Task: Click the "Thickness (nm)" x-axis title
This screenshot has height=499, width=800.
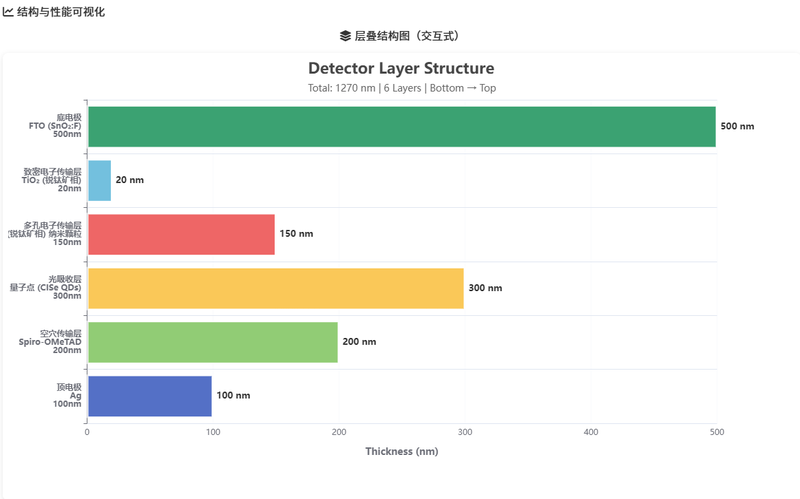Action: tap(401, 451)
